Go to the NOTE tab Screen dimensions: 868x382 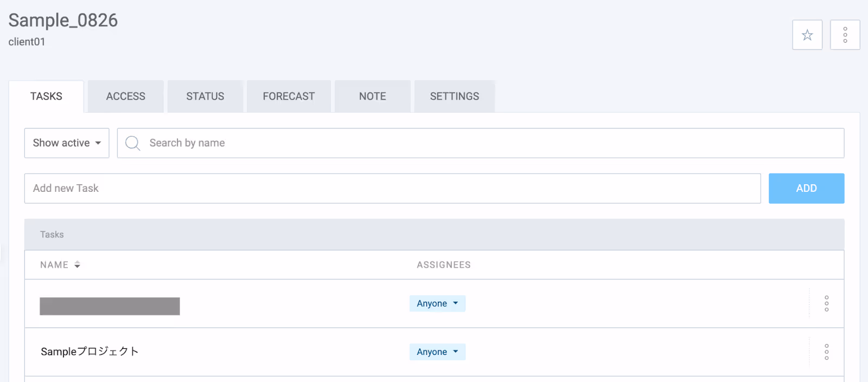coord(373,96)
